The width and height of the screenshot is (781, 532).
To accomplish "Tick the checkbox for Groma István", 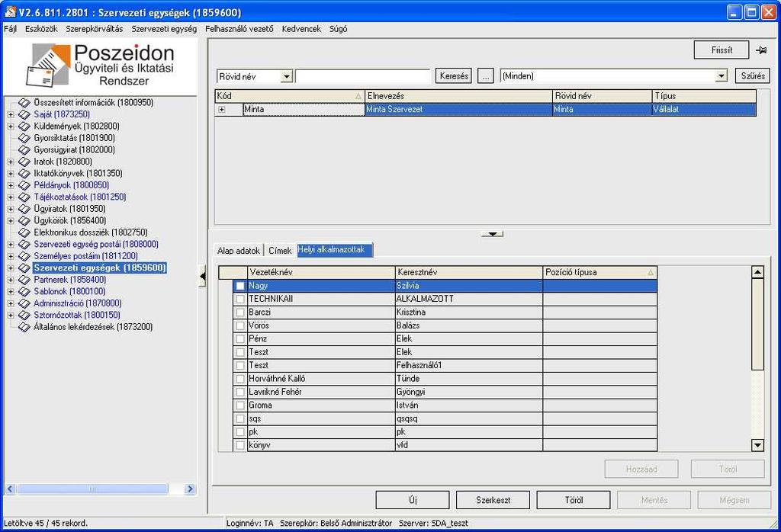I will 240,405.
